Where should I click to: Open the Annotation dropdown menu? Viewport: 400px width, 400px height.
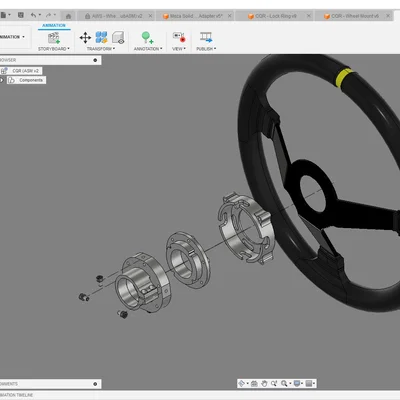tap(148, 49)
